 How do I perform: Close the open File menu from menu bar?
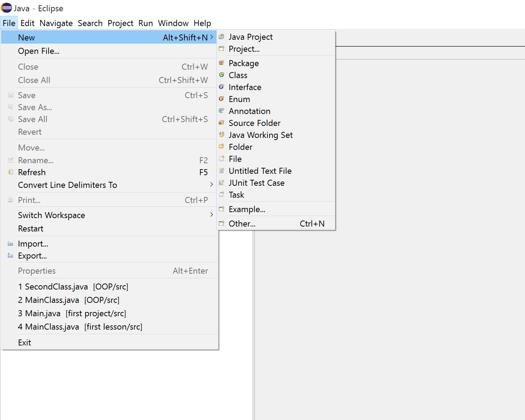(9, 23)
